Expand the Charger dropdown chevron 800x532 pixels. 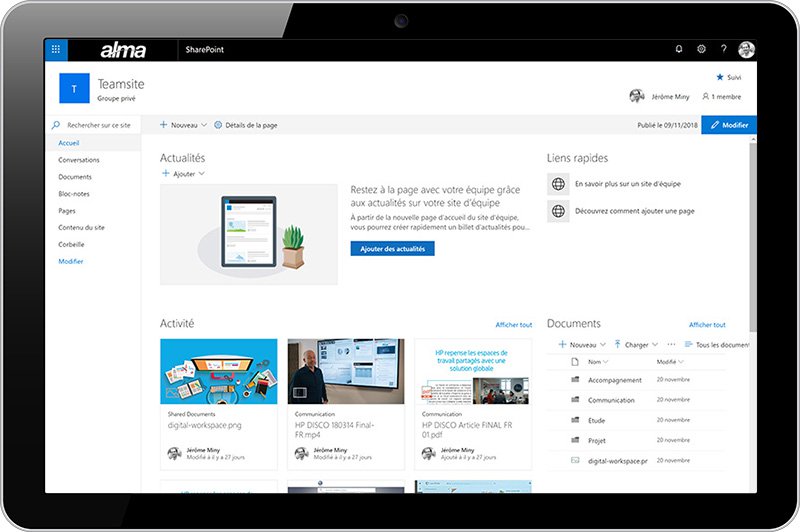[x=655, y=344]
